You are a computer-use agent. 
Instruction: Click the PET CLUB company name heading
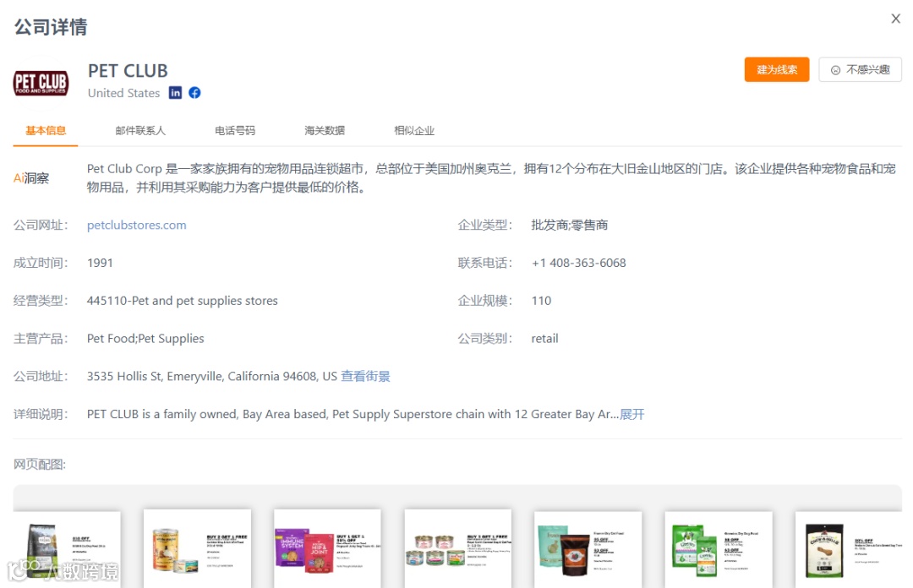pos(128,70)
